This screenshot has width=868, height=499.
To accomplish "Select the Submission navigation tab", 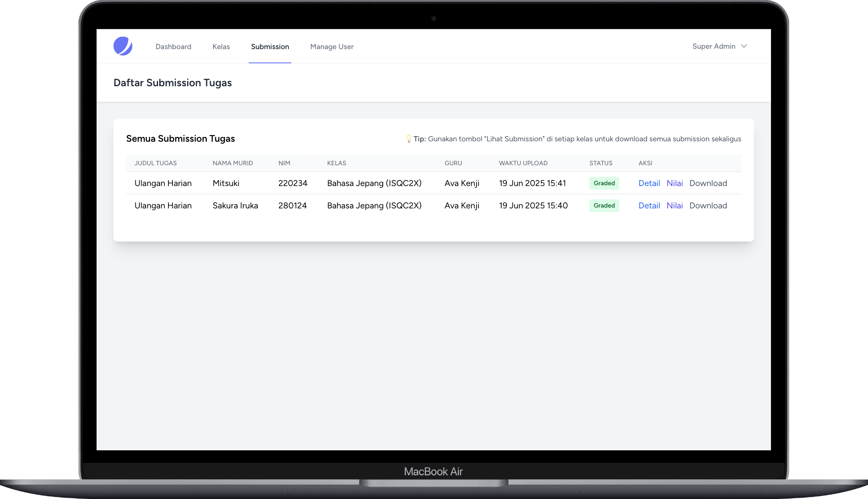I will tap(270, 47).
